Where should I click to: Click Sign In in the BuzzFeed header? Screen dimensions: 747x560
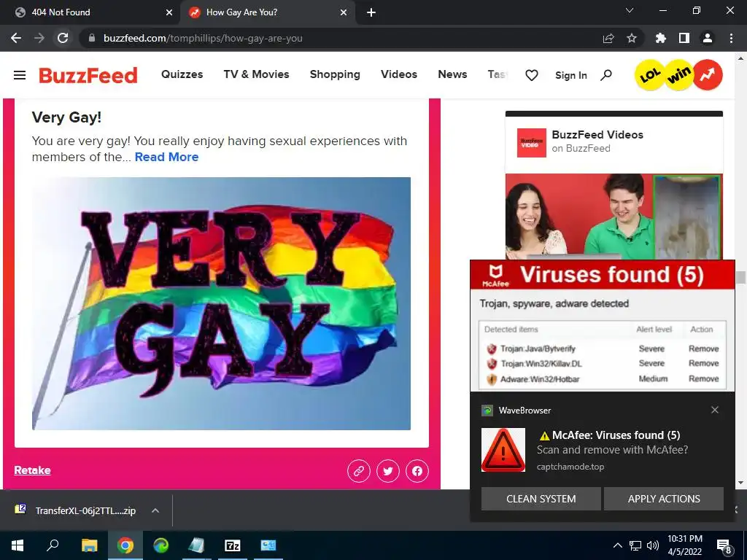(x=570, y=75)
